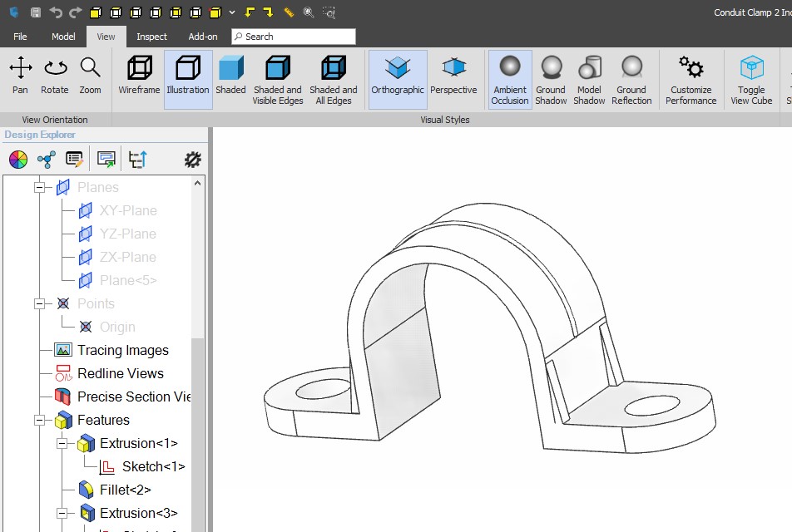The image size is (792, 532).
Task: Enable Perspective projection mode
Action: point(453,76)
